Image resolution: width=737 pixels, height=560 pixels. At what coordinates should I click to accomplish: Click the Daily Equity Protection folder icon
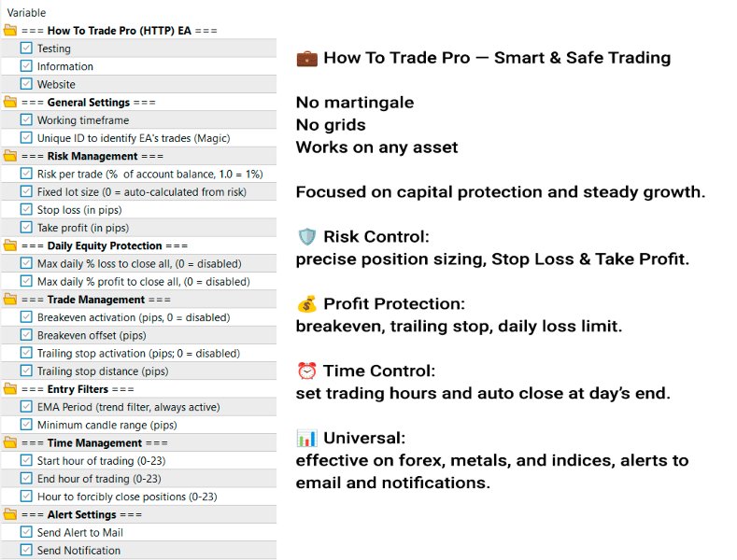point(10,245)
